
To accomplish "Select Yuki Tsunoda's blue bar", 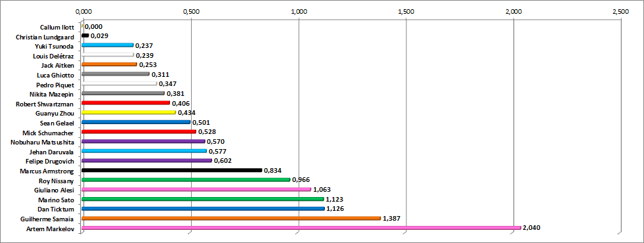I will 108,45.
